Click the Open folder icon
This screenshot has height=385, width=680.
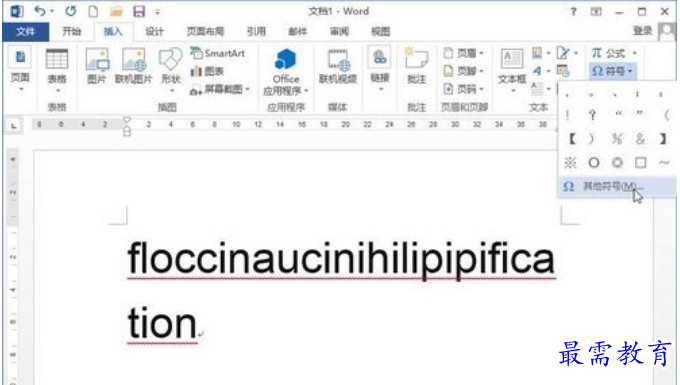116,11
